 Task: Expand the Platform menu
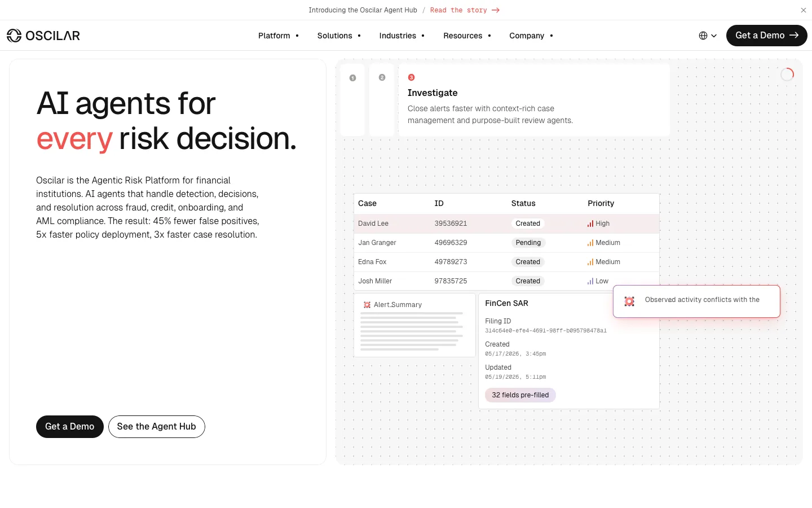point(279,36)
